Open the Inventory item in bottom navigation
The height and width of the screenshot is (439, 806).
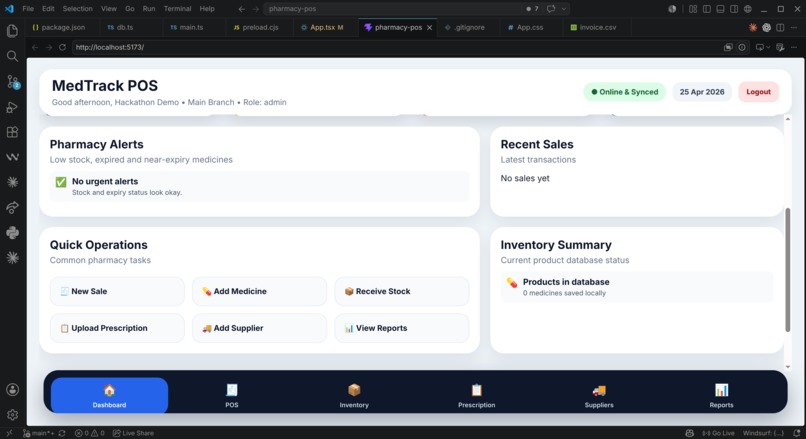tap(354, 395)
